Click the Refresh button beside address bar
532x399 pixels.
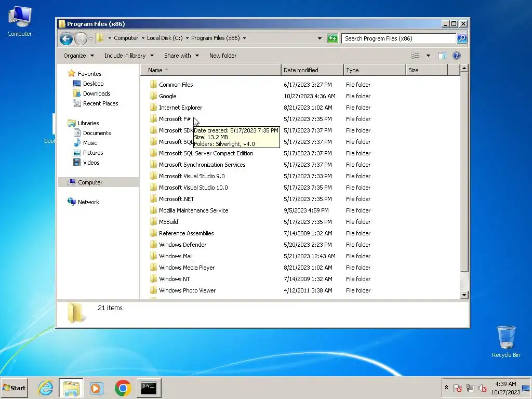coord(332,38)
